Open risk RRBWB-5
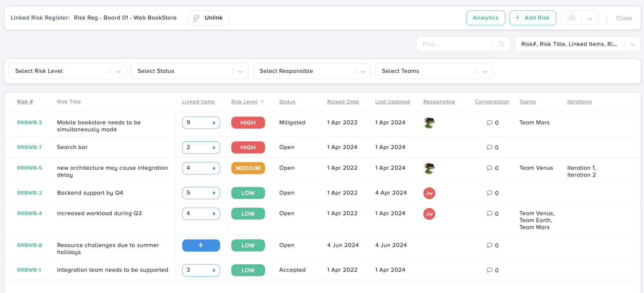 29,168
